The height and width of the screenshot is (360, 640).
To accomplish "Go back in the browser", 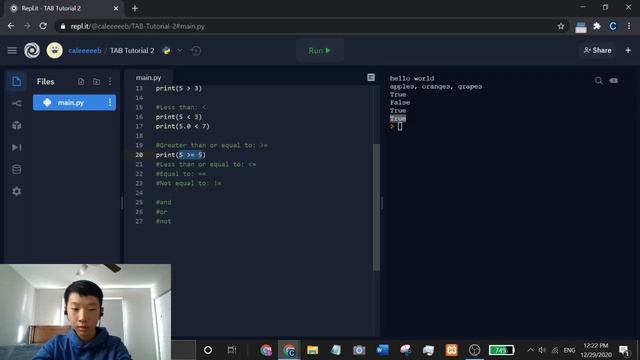I will pyautogui.click(x=11, y=26).
